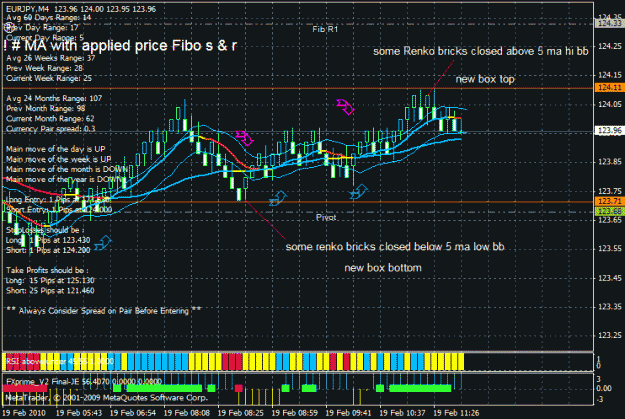Click the 'Fib R1' level label
This screenshot has width=625, height=419.
coord(325,30)
